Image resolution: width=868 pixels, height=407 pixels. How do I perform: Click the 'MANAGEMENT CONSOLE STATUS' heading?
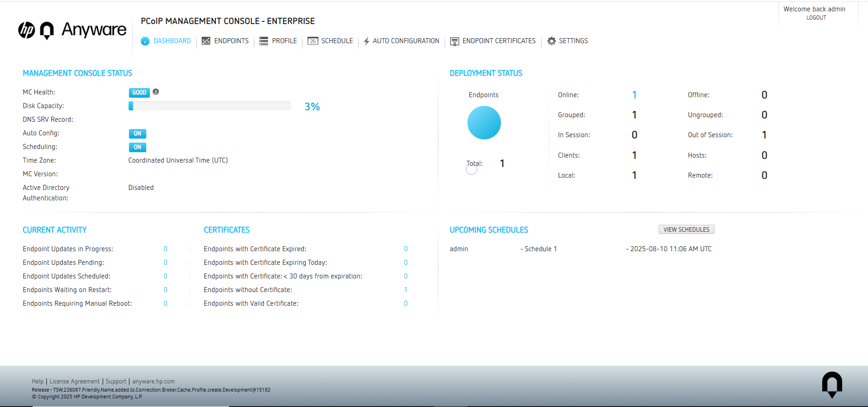click(77, 73)
